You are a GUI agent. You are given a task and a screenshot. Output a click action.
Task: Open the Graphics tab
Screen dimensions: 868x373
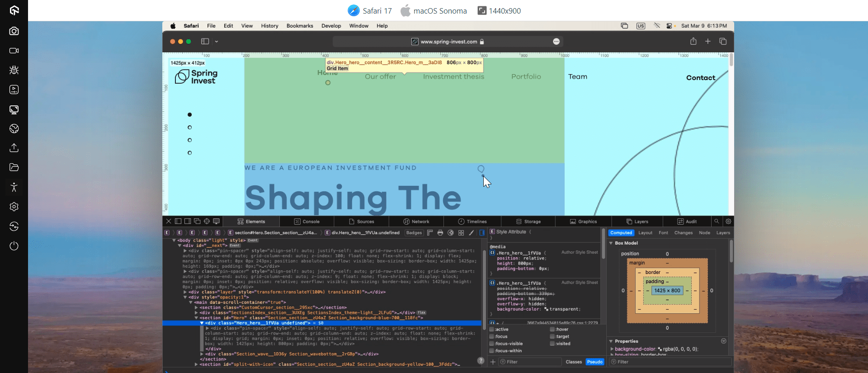click(x=583, y=222)
